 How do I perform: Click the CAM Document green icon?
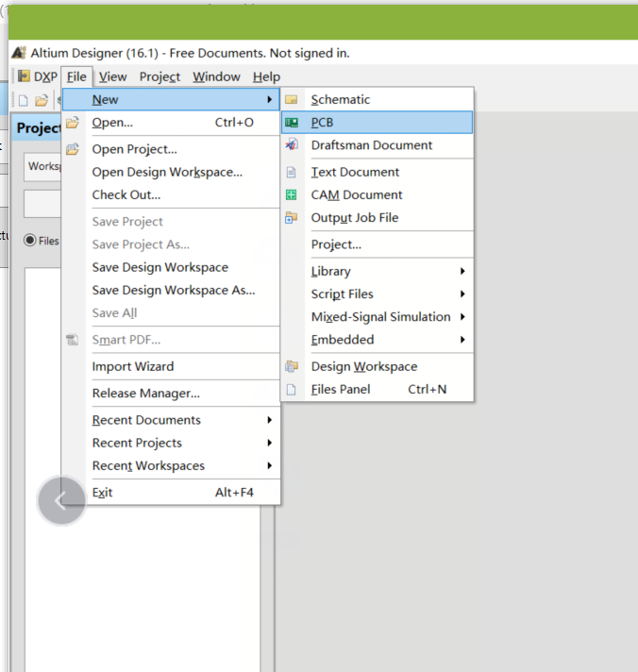(291, 195)
